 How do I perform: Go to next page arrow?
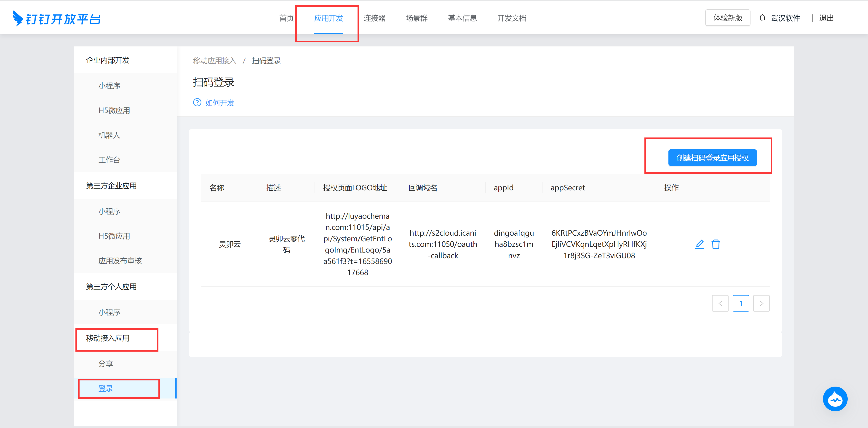[x=761, y=304]
